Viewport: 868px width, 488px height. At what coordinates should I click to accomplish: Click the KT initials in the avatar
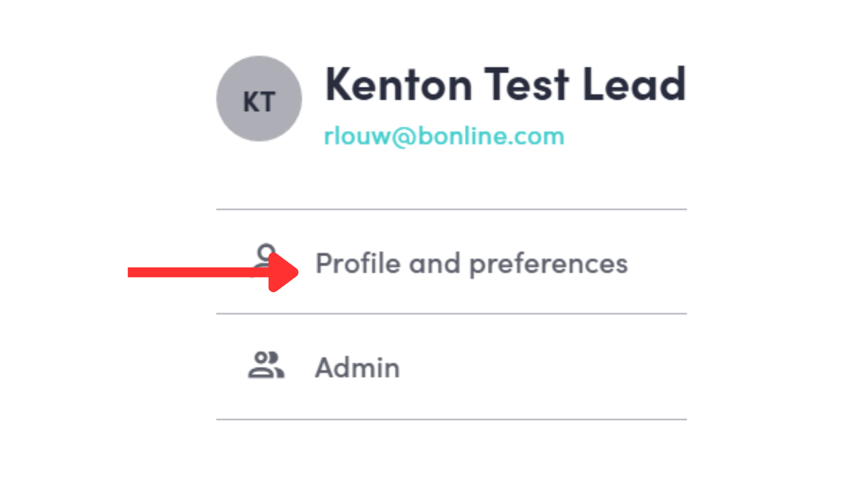point(259,102)
